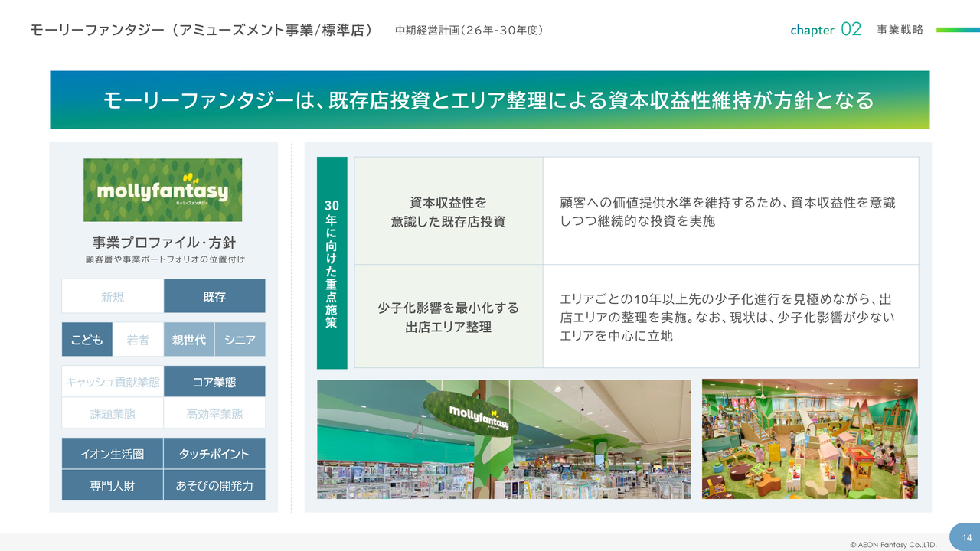Select the 新規 tile
Image resolution: width=980 pixels, height=551 pixels.
click(113, 296)
